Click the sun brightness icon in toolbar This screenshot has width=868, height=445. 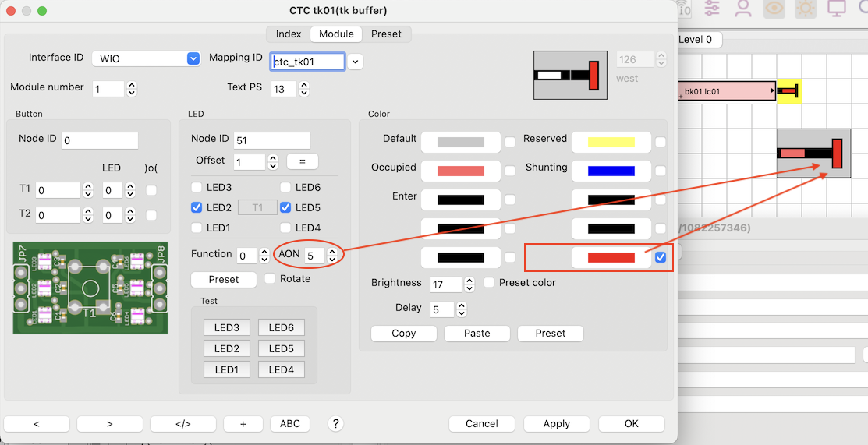tap(805, 8)
